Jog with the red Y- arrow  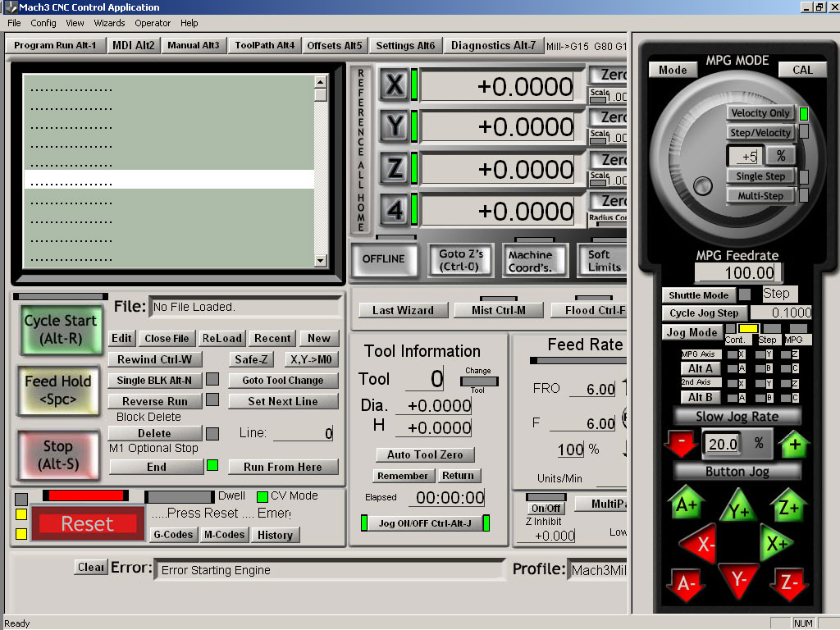[739, 580]
